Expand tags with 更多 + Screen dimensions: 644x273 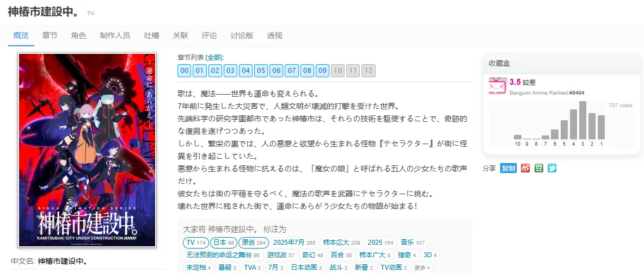(x=422, y=268)
